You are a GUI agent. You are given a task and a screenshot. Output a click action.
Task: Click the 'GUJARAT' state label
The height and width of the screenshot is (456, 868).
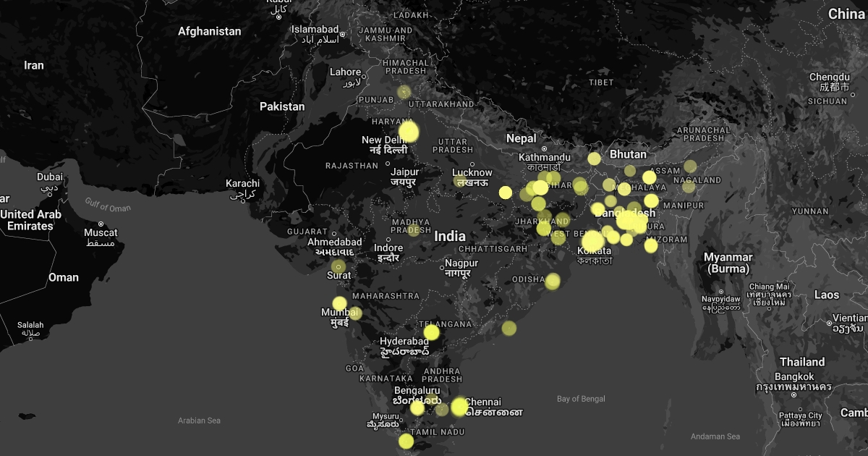pos(307,232)
